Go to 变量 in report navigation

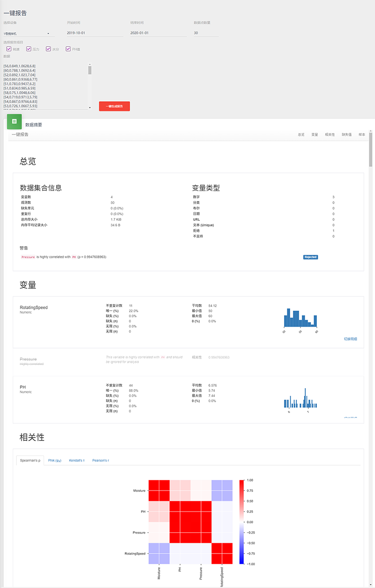coord(315,135)
